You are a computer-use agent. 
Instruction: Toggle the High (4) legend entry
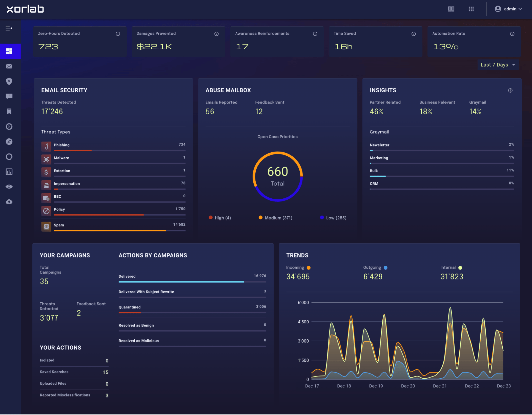[x=220, y=218]
